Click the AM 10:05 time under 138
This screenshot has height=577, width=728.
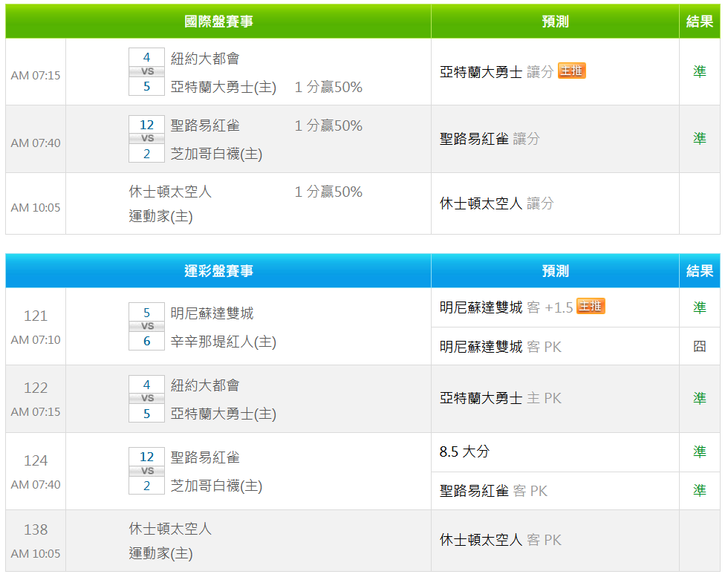tap(36, 554)
